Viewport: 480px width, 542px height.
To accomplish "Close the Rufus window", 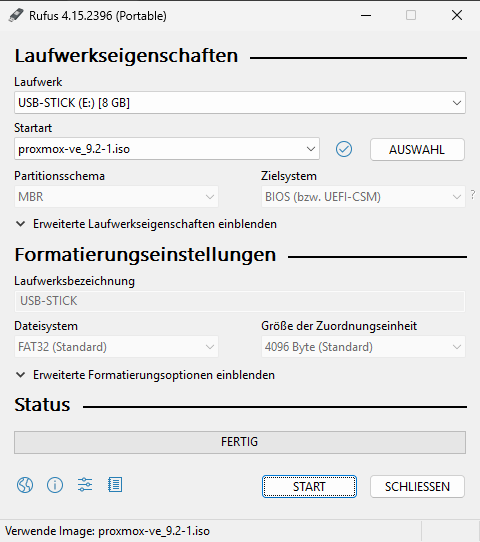I will (457, 15).
